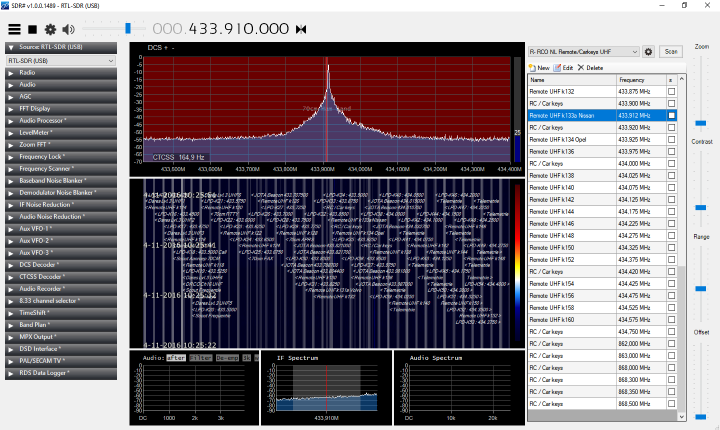The height and width of the screenshot is (430, 720).
Task: Tick the checkbox for Remote UHF k133a Nissan
Action: tap(671, 115)
